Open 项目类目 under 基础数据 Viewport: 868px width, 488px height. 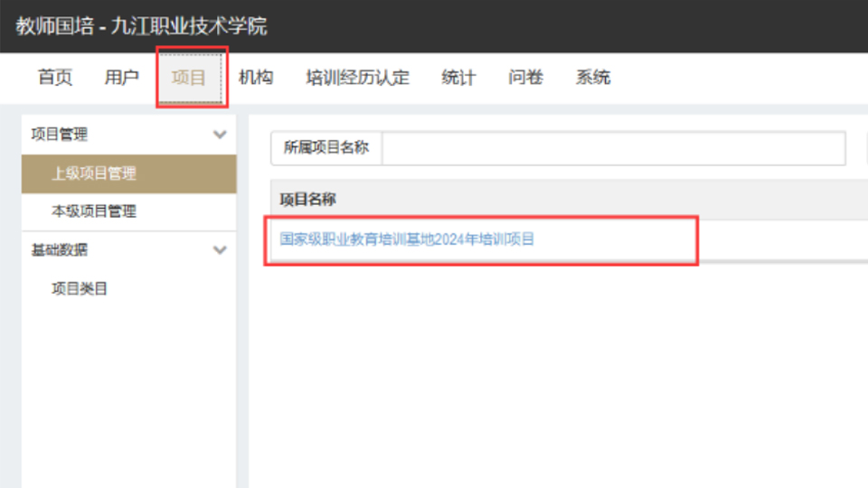[x=80, y=289]
